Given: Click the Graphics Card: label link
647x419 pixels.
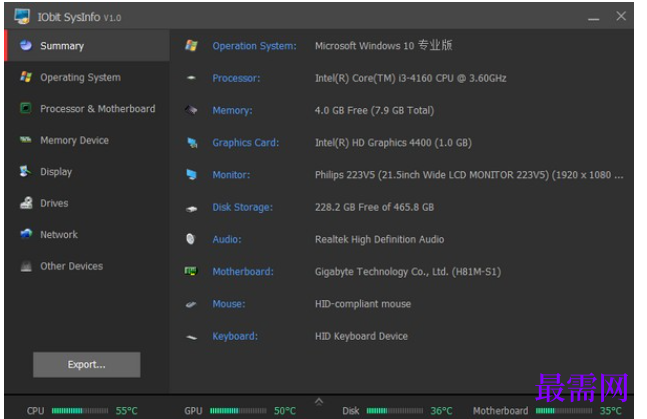Looking at the screenshot, I should tap(246, 142).
